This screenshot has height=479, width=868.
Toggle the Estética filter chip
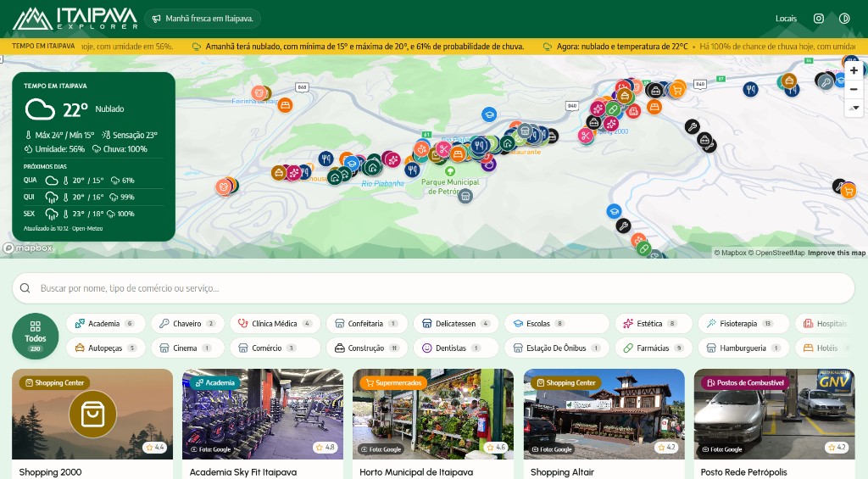(654, 323)
